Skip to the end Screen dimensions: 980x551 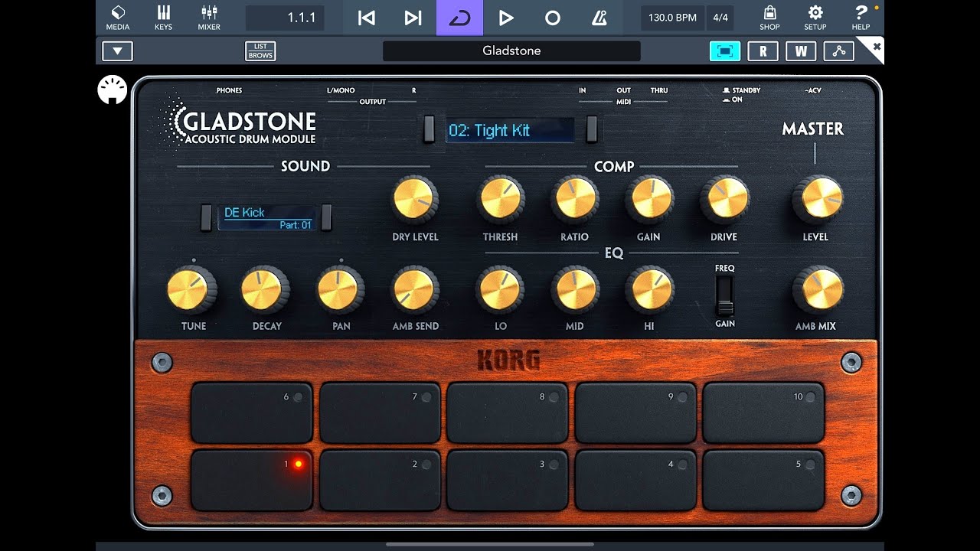tap(413, 18)
